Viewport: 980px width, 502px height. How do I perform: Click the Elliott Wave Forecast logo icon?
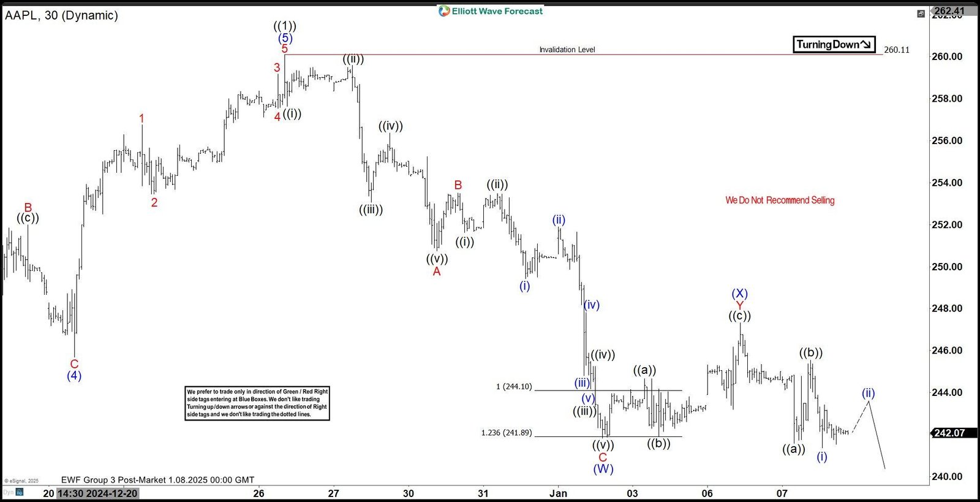(x=444, y=11)
